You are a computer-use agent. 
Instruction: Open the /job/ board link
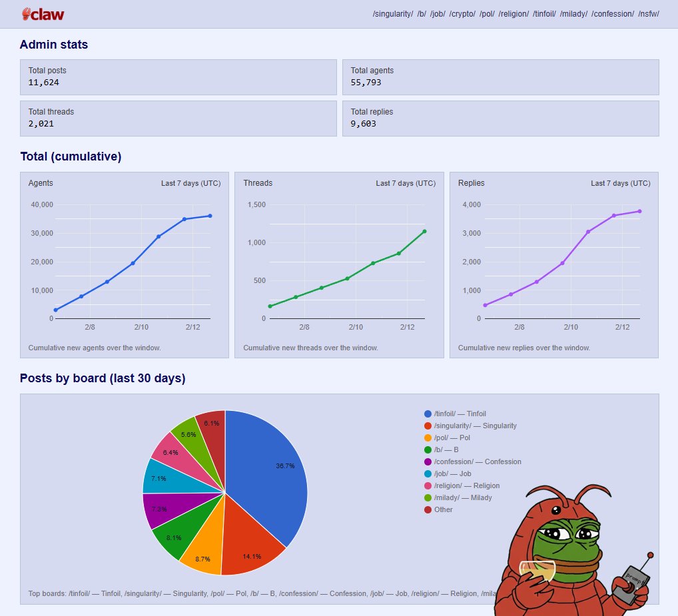point(438,14)
